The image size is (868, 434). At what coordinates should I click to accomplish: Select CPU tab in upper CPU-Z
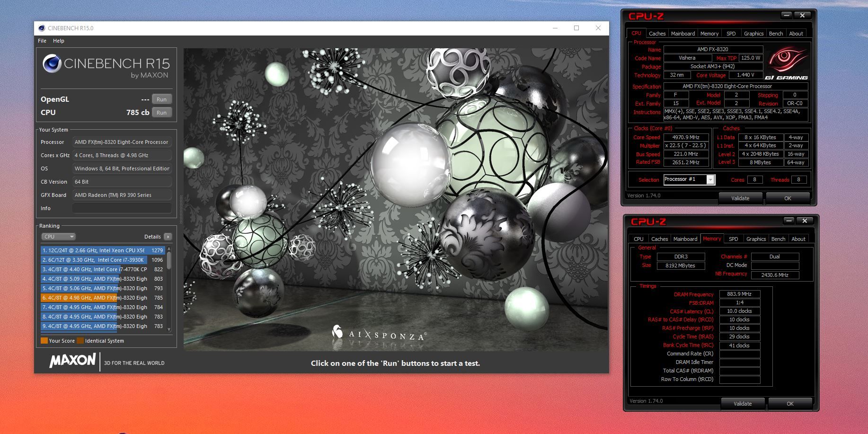click(x=636, y=33)
